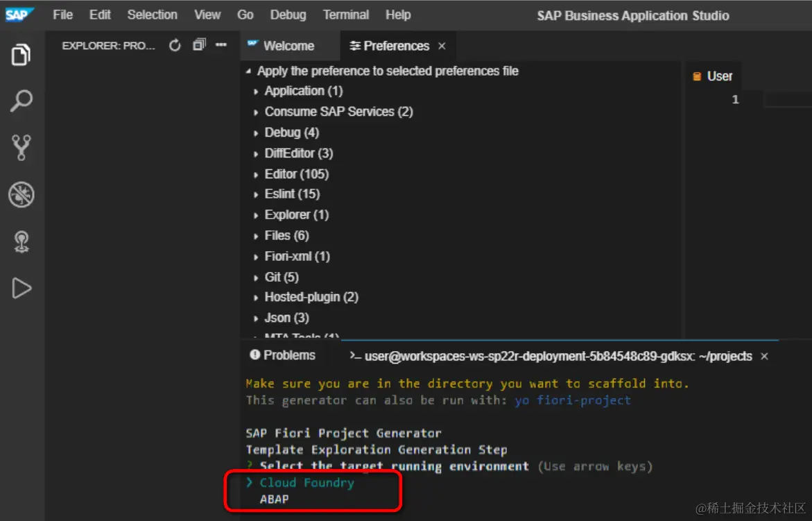812x521 pixels.
Task: Click the User preferences file icon
Action: pyautogui.click(x=697, y=76)
